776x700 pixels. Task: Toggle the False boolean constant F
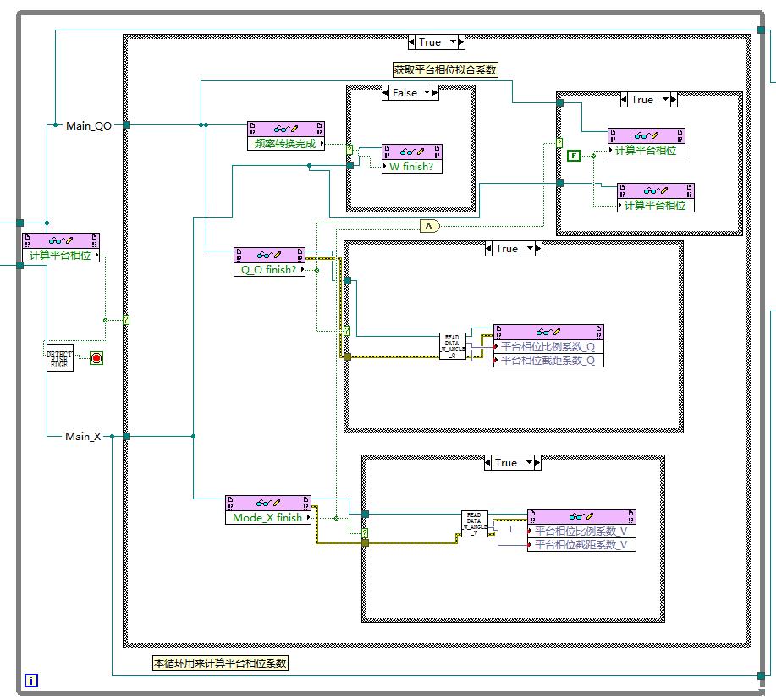coord(574,155)
